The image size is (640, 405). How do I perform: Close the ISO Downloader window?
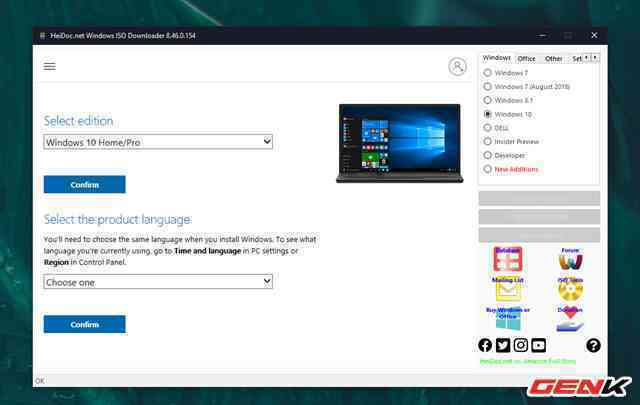(x=594, y=36)
